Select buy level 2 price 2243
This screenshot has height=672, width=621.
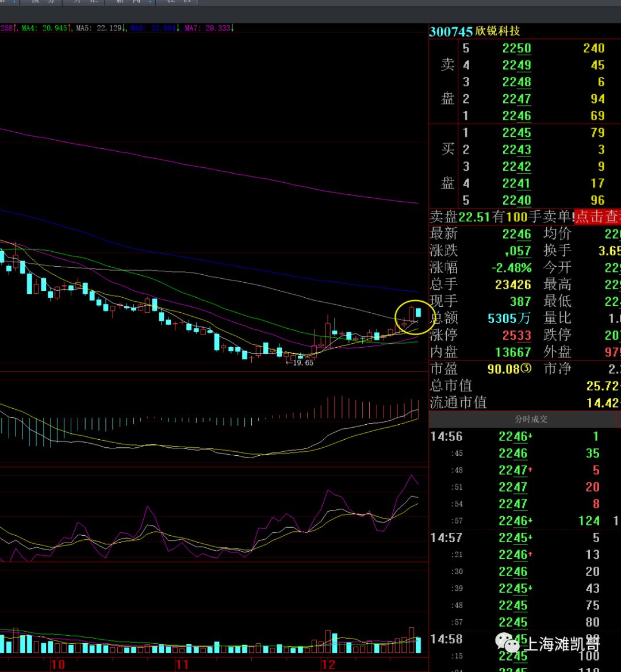[516, 149]
